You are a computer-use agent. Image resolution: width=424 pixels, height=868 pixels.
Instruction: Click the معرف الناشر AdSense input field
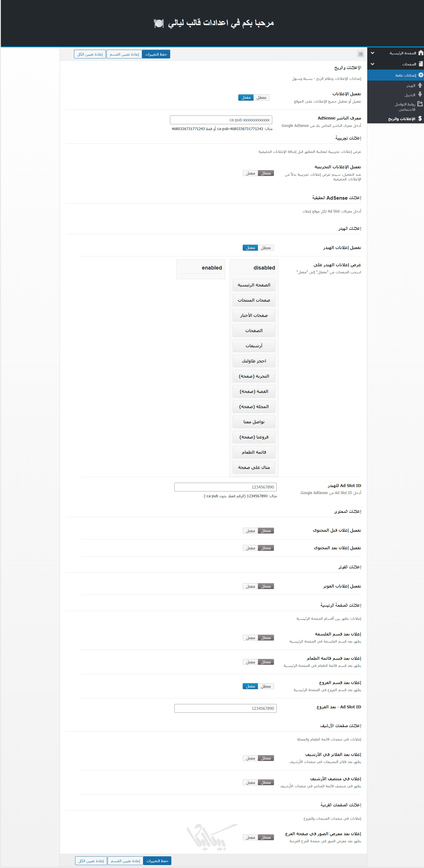pyautogui.click(x=221, y=120)
